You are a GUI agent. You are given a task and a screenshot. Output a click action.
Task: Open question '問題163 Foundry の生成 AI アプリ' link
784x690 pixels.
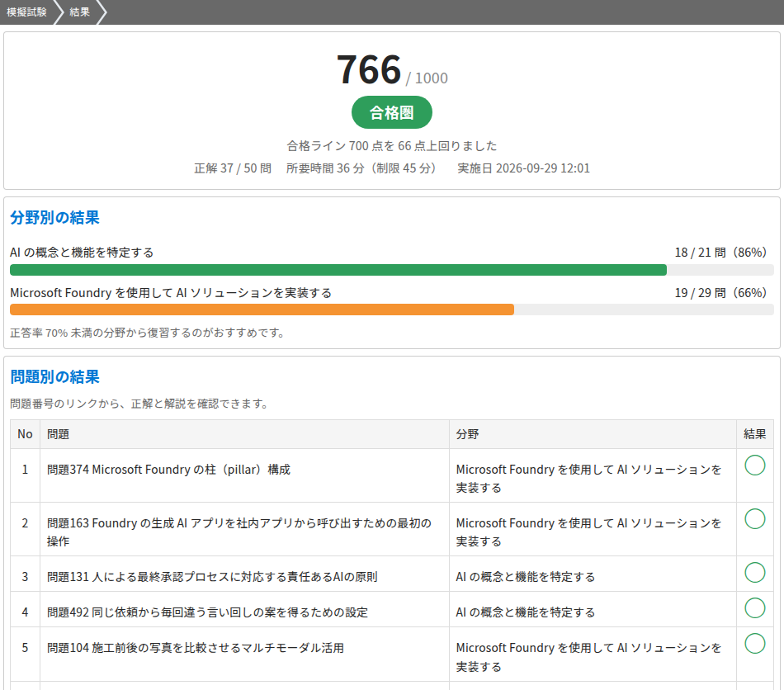click(239, 532)
